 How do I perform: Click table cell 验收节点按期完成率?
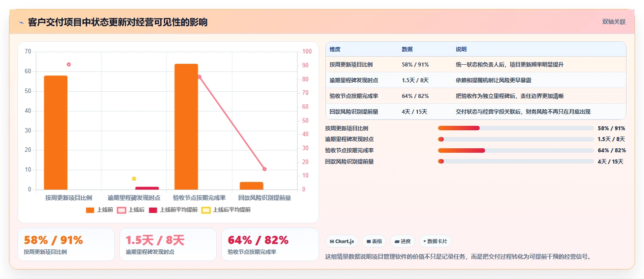(354, 96)
